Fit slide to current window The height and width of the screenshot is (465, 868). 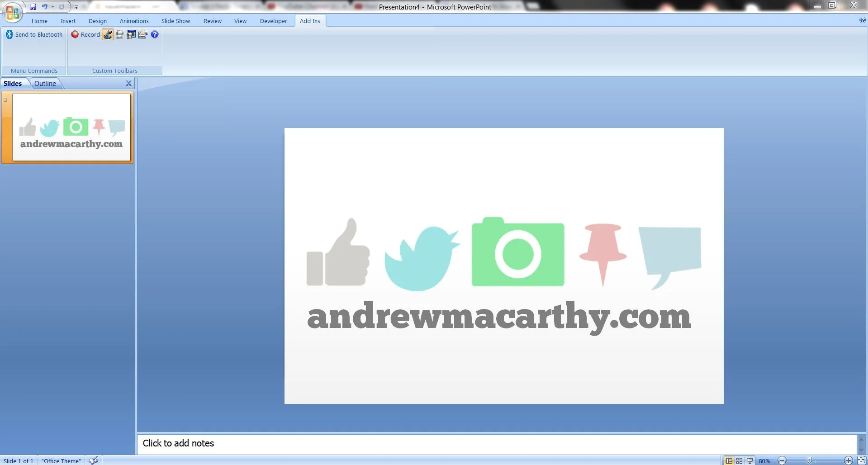click(862, 460)
